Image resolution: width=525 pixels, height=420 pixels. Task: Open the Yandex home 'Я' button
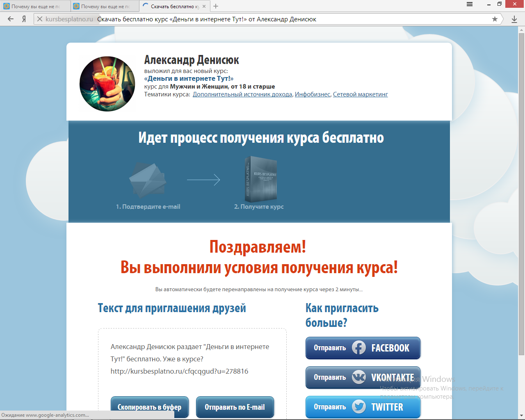(x=24, y=19)
